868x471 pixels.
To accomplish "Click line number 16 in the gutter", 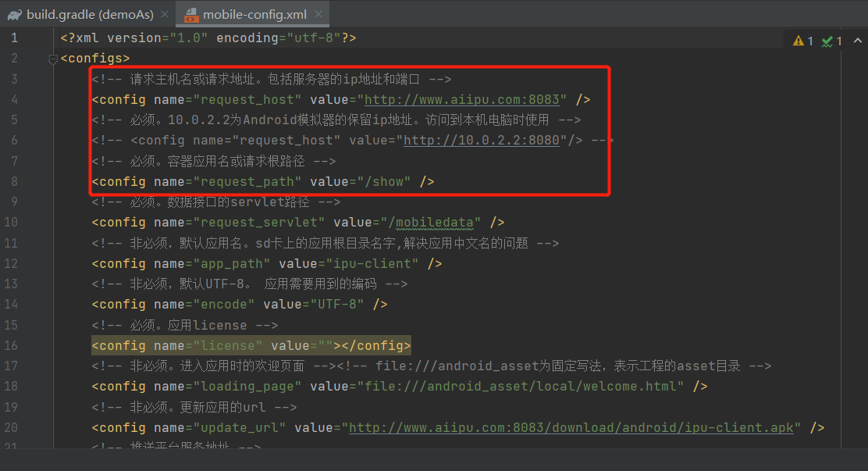I will click(11, 345).
